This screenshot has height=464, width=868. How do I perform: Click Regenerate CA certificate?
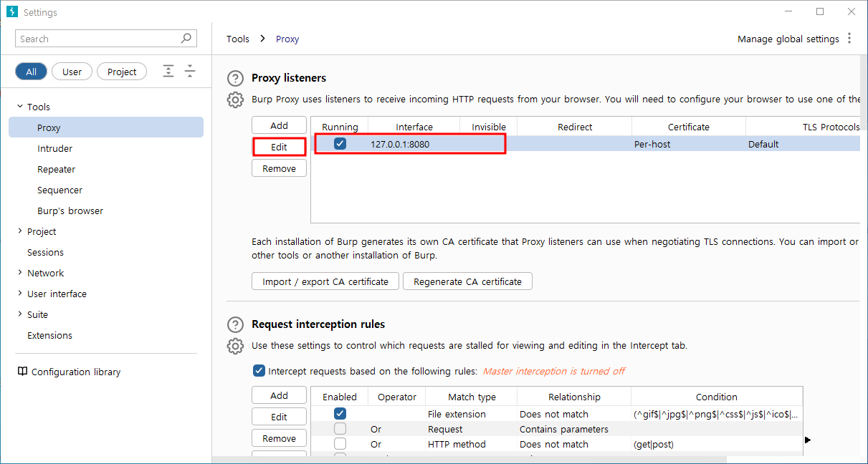click(467, 281)
